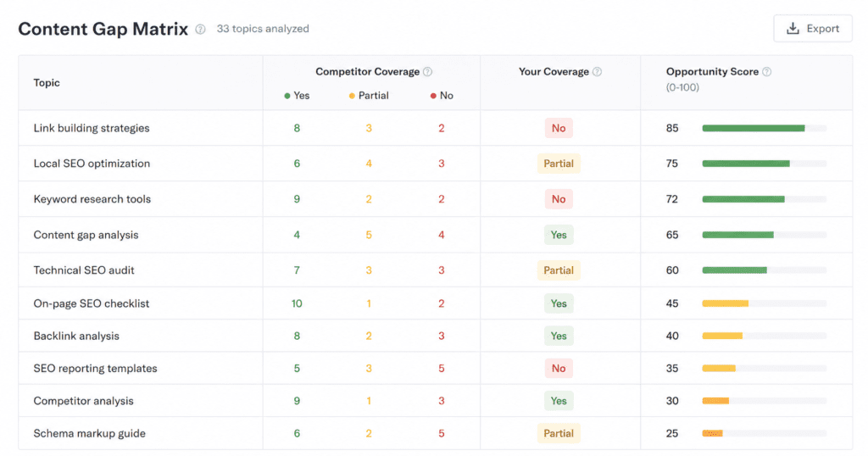Click Partial badge for Technical SEO audit

pyautogui.click(x=559, y=270)
